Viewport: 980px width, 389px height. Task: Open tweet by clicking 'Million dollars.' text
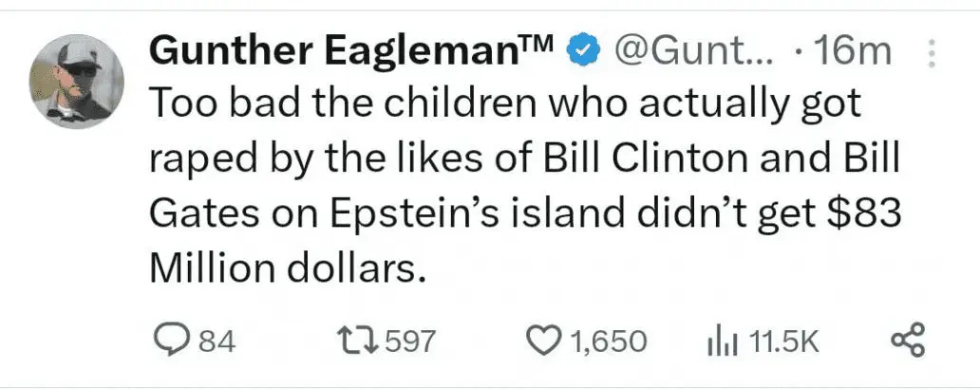click(x=285, y=269)
